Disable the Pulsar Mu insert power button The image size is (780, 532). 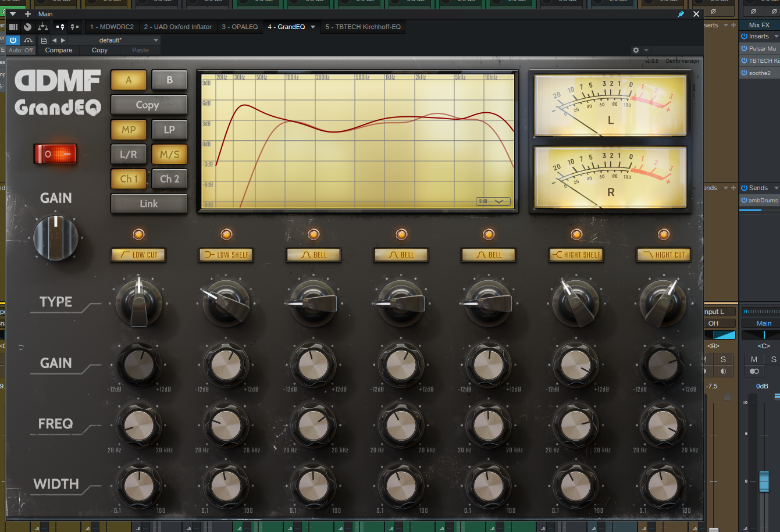click(744, 49)
